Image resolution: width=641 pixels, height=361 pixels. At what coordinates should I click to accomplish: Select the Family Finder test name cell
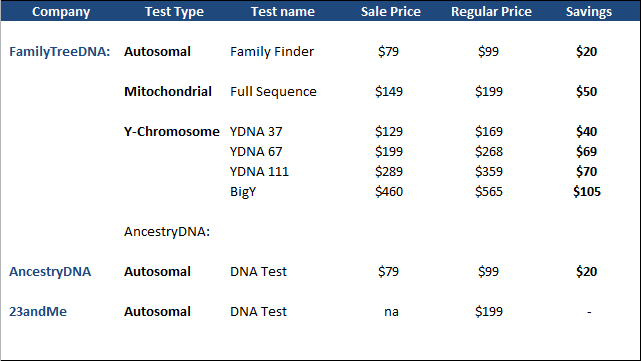(272, 52)
